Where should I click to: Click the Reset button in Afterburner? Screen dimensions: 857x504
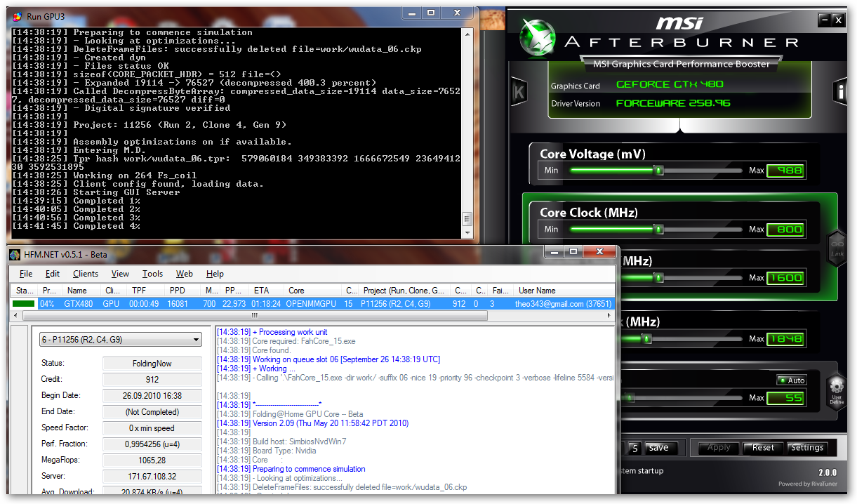(x=763, y=448)
